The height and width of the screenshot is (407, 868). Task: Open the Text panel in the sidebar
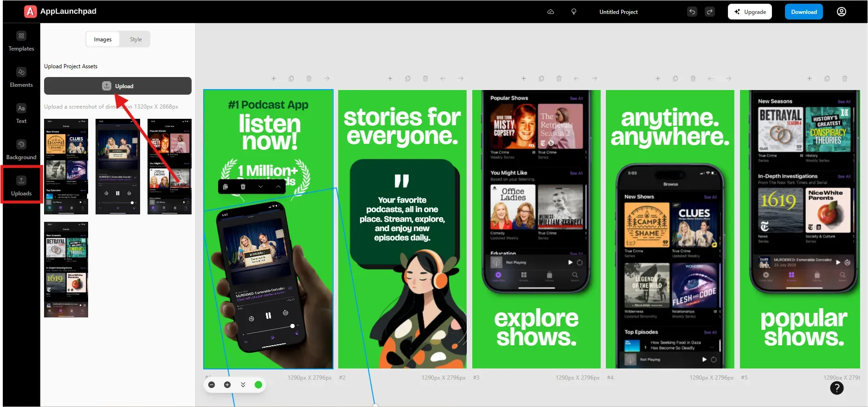[21, 114]
